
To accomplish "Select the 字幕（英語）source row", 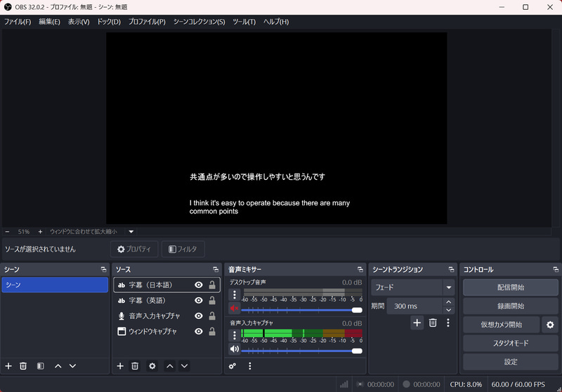I will [x=166, y=300].
